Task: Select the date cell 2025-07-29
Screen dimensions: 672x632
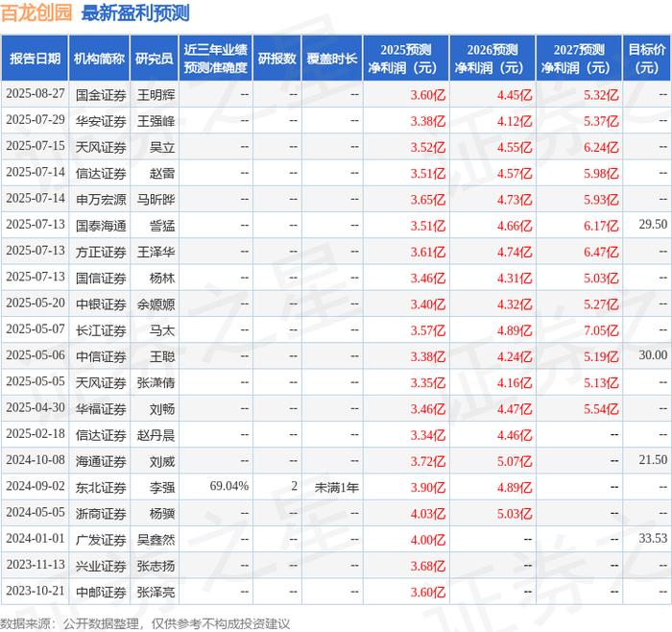Action: [x=36, y=120]
